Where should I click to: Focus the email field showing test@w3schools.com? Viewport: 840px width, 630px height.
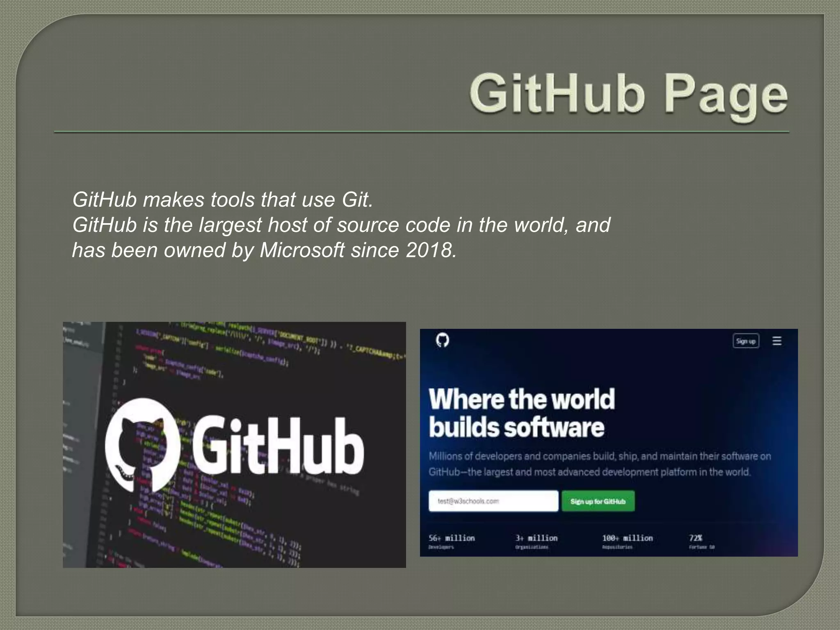coord(493,501)
